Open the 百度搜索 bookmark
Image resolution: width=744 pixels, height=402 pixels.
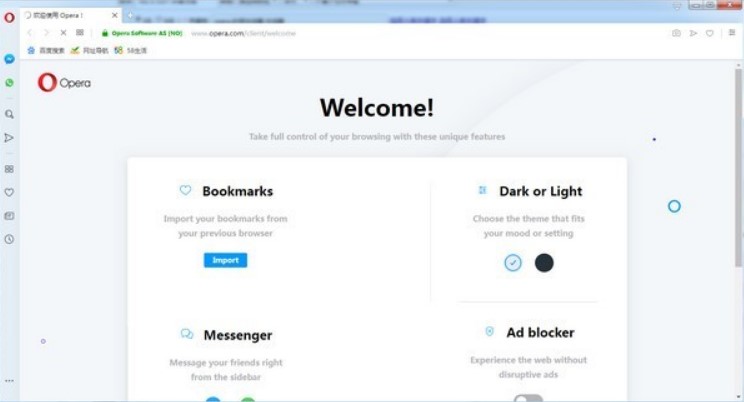click(x=46, y=50)
